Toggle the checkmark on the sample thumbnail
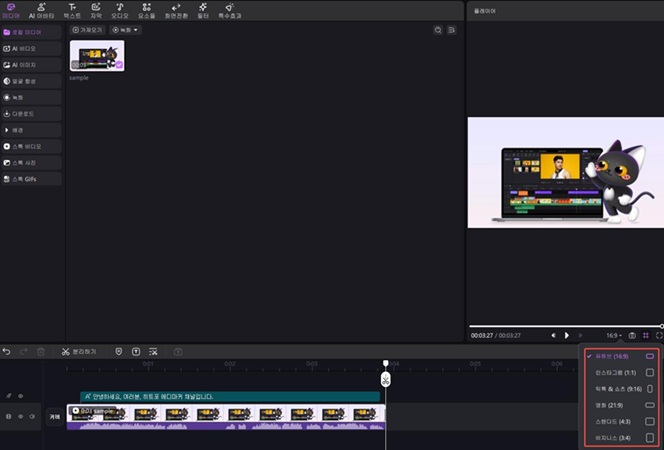664x450 pixels. tap(119, 65)
